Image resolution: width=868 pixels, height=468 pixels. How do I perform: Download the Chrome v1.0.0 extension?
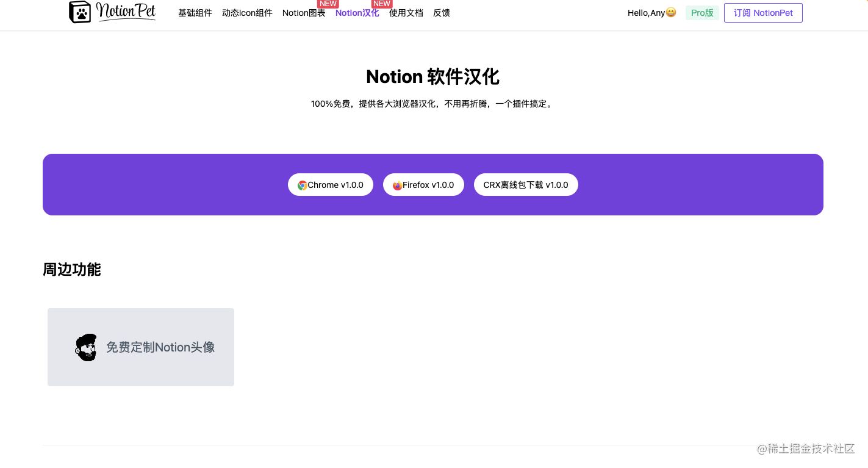pos(331,185)
